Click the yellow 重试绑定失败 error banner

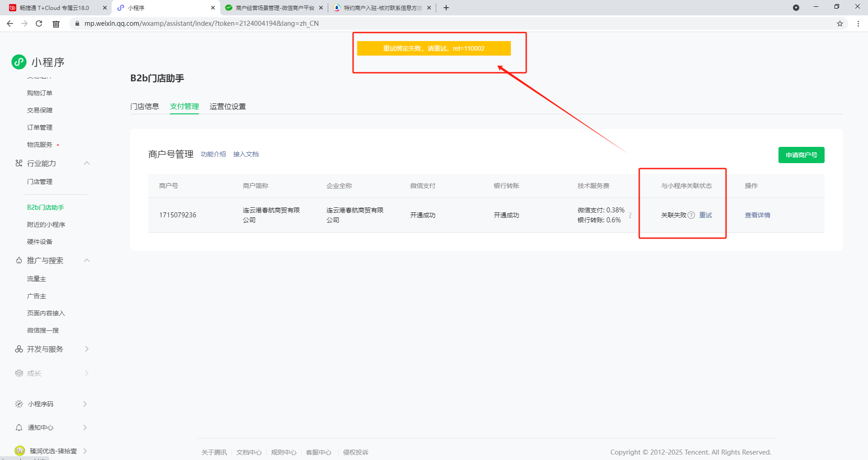pyautogui.click(x=434, y=48)
